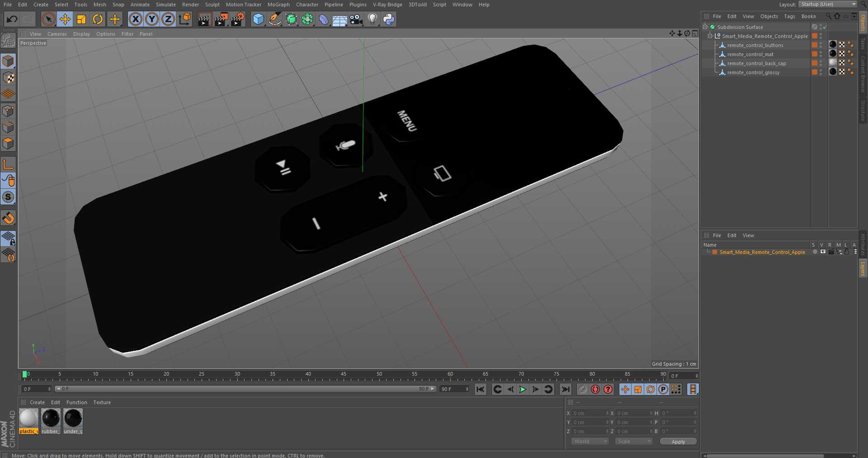Toggle visibility dots of remote_control_mat

click(821, 54)
